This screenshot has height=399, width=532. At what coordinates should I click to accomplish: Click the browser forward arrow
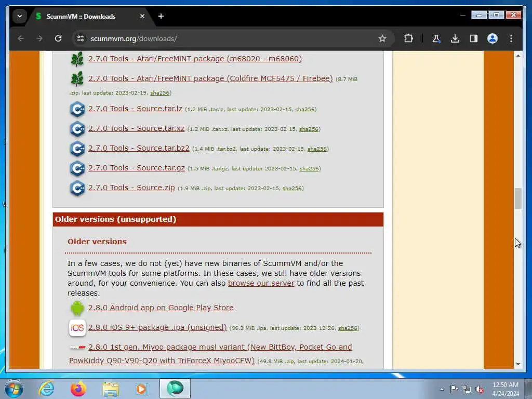(39, 38)
